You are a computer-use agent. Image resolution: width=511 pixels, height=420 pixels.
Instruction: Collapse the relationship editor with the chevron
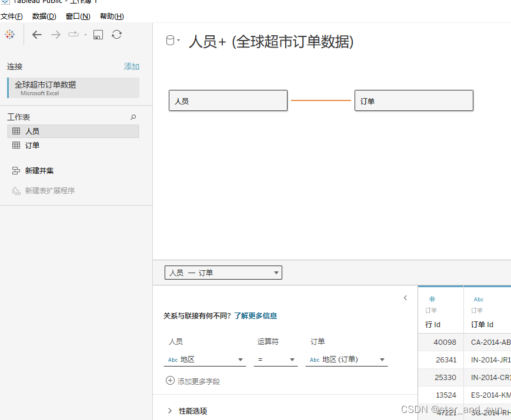pyautogui.click(x=405, y=298)
